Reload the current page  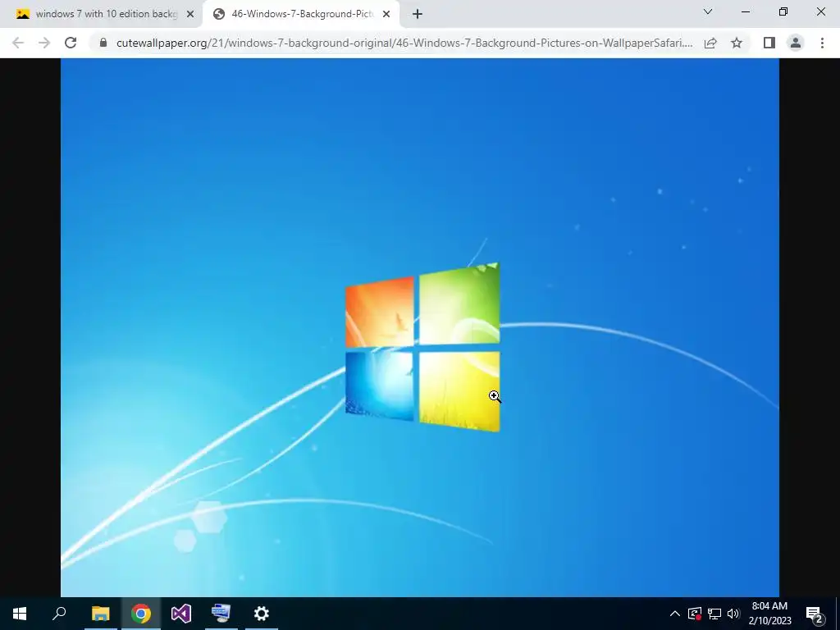coord(71,43)
